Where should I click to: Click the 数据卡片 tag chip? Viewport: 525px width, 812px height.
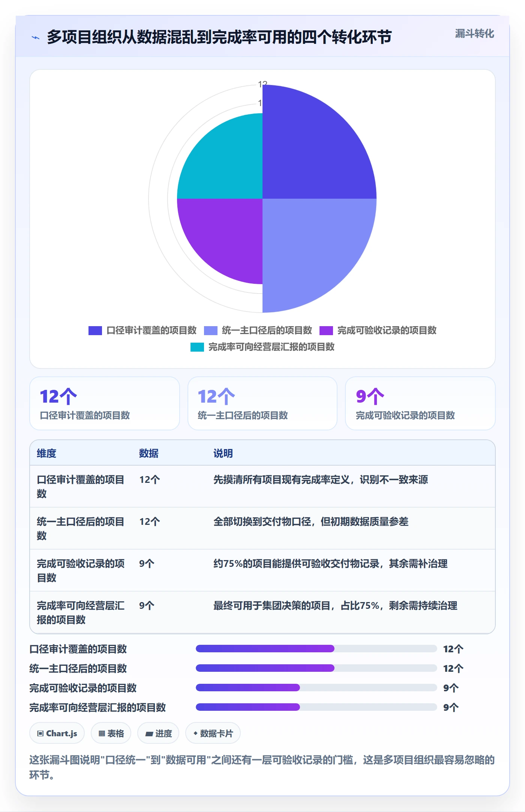(x=213, y=733)
